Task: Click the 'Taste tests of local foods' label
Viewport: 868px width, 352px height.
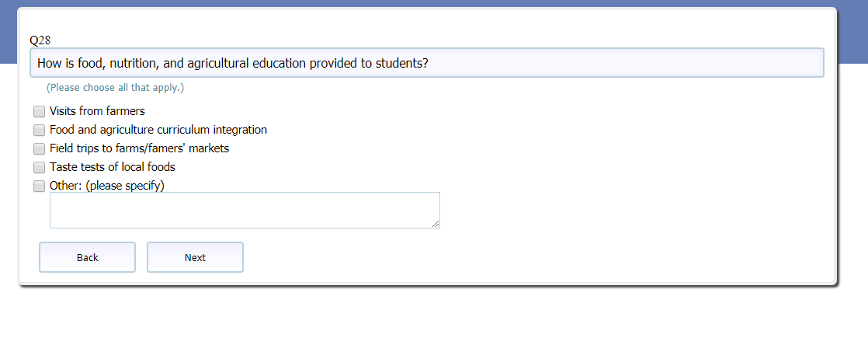Action: 113,167
